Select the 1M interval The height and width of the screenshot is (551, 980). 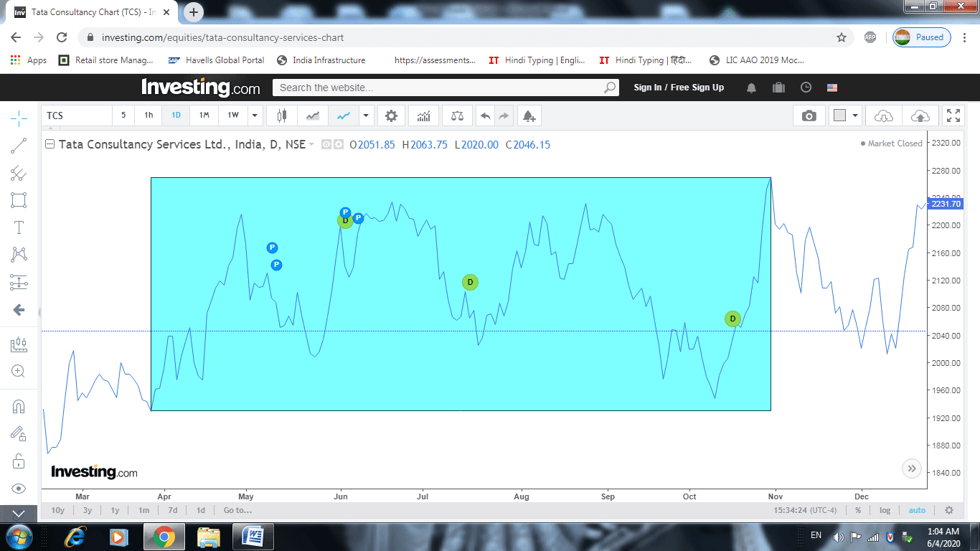pyautogui.click(x=204, y=116)
